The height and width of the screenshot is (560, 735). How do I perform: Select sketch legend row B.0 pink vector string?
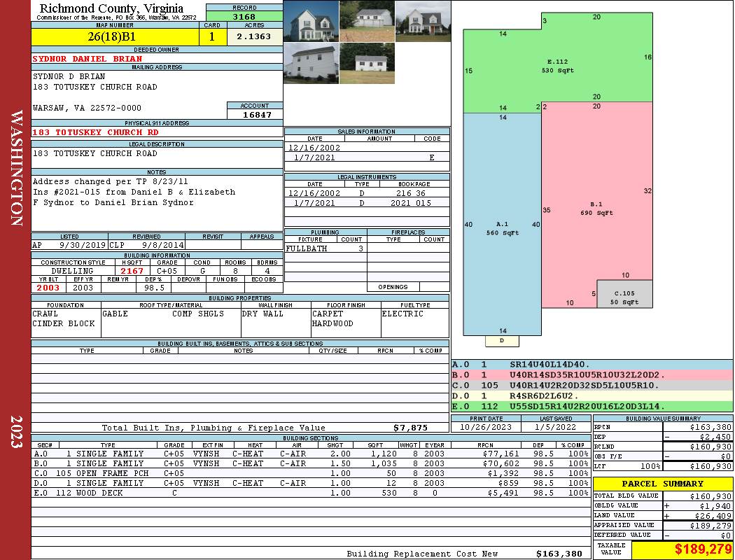pos(592,375)
